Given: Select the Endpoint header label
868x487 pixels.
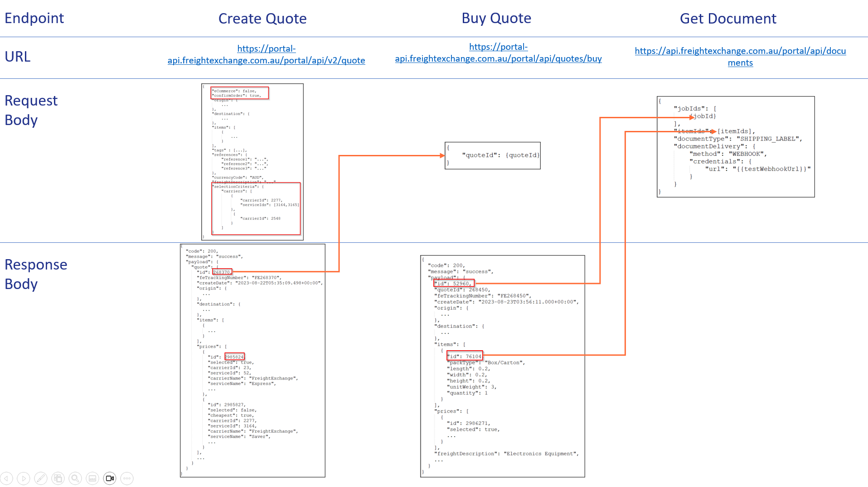Looking at the screenshot, I should (x=34, y=18).
